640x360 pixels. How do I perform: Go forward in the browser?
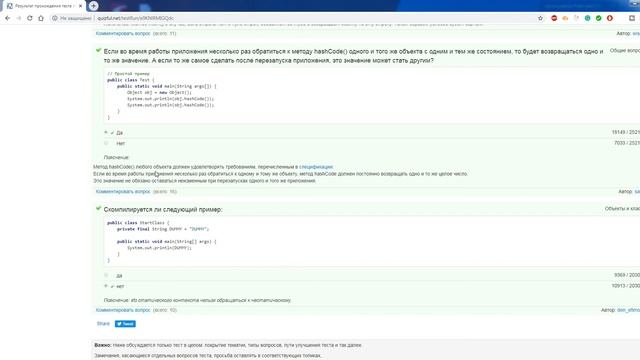coord(19,18)
